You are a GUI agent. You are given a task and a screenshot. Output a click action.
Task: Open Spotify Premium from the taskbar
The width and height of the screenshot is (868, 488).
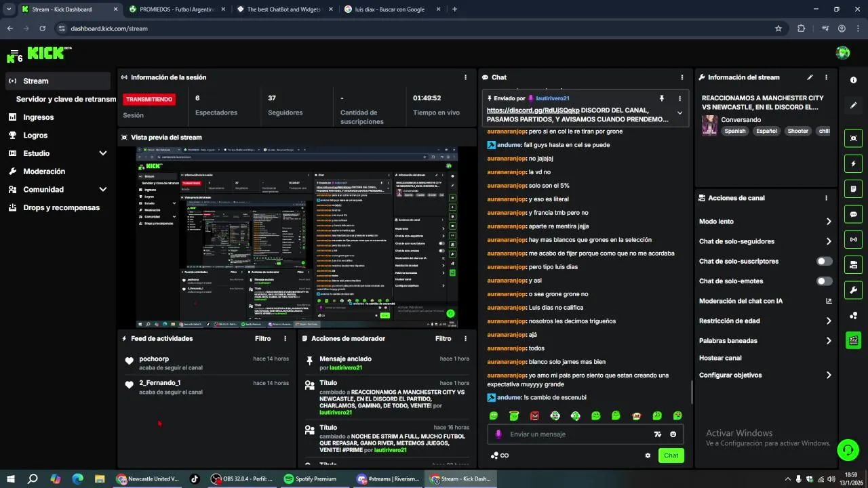[311, 479]
